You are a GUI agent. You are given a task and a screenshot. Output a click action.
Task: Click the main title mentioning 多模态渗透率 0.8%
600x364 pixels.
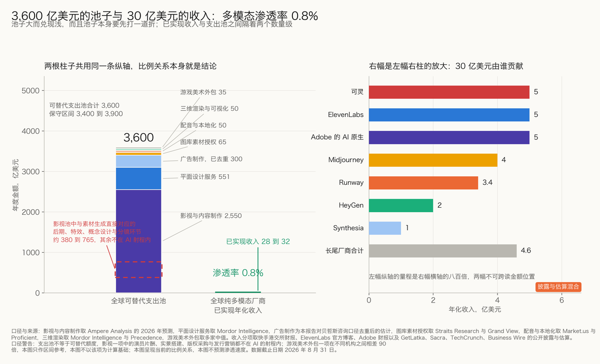(164, 16)
